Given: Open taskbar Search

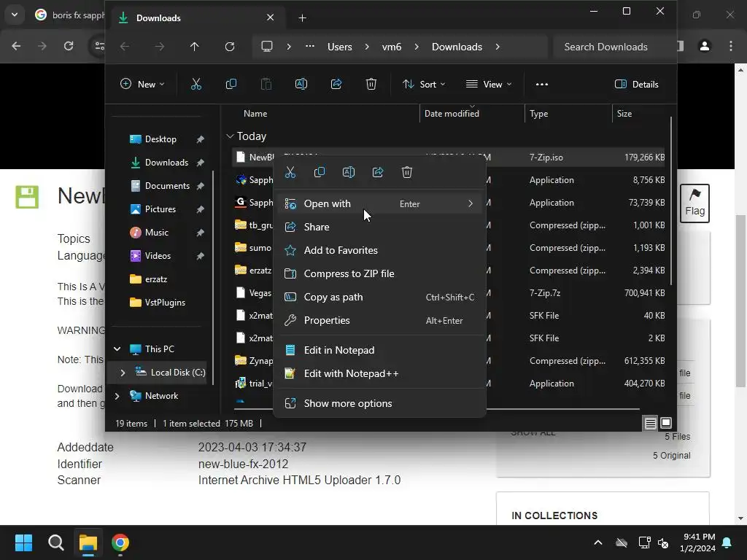Looking at the screenshot, I should coord(56,542).
